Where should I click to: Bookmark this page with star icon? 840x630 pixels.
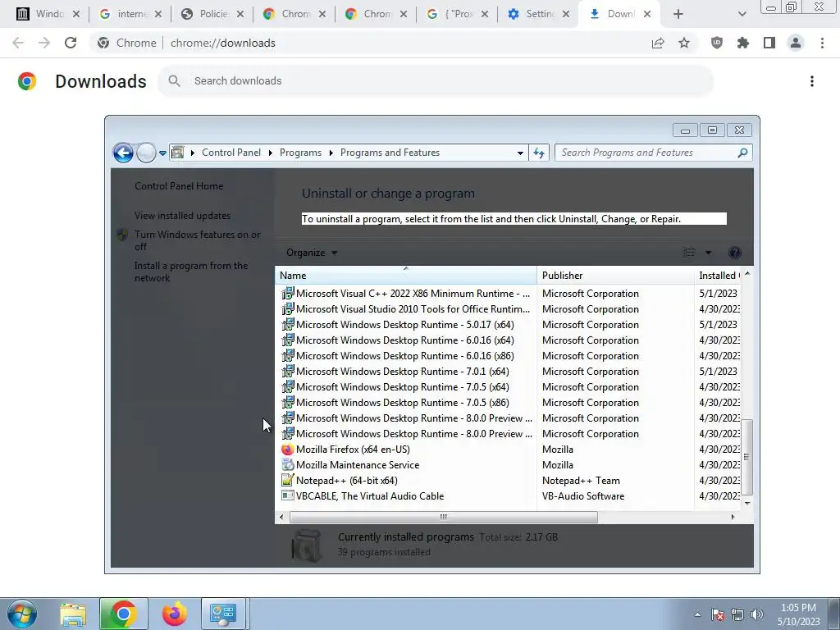pos(684,43)
